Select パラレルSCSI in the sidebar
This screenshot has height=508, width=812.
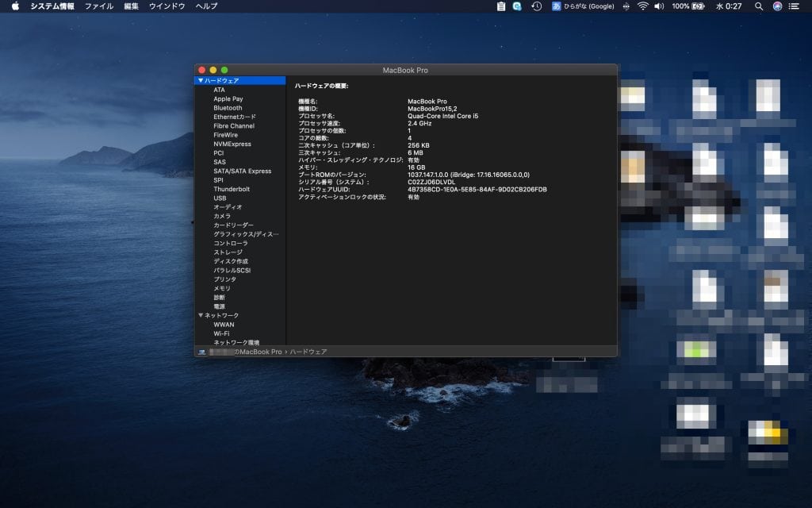click(232, 271)
